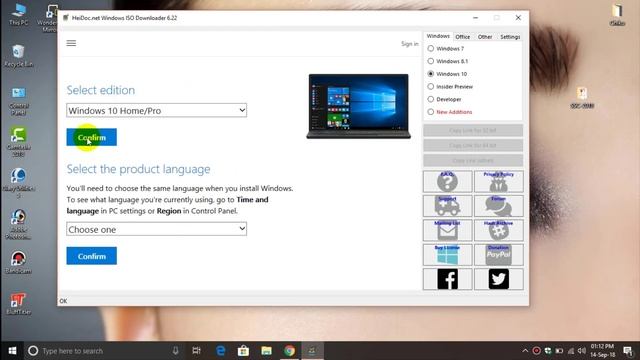
Task: Open the Hash Archive icon button
Action: click(498, 230)
